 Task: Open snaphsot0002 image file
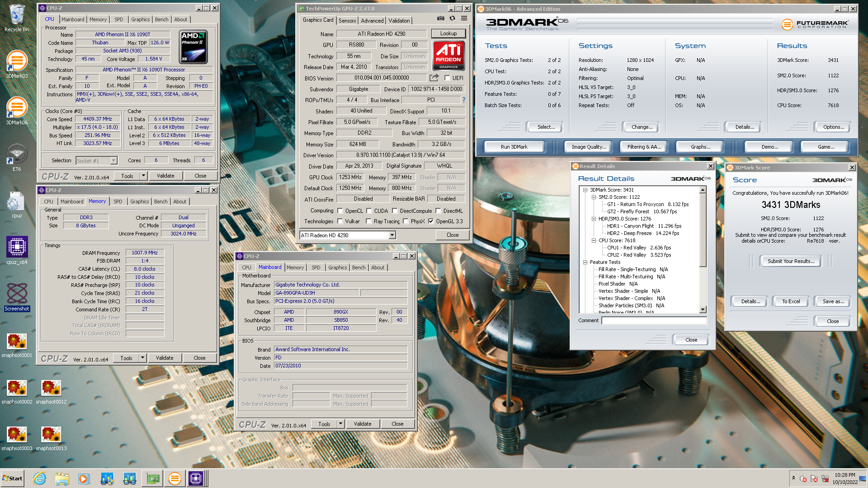(x=17, y=391)
